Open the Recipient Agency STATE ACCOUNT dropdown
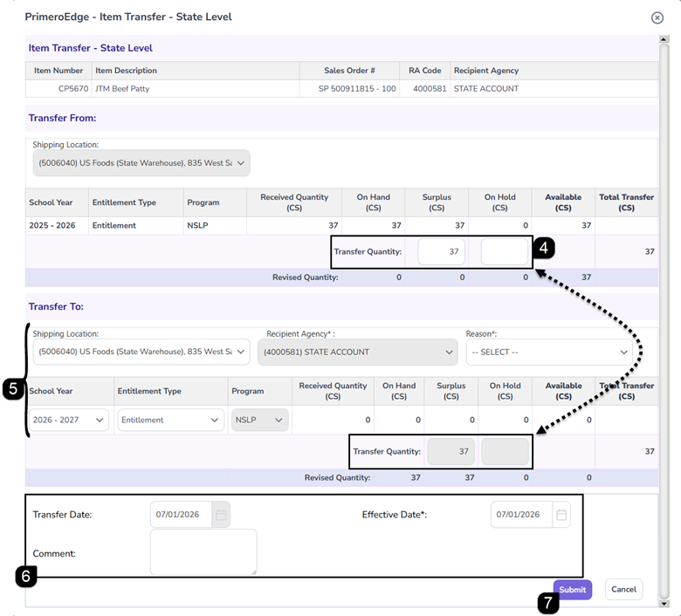This screenshot has width=681, height=616. (x=357, y=352)
